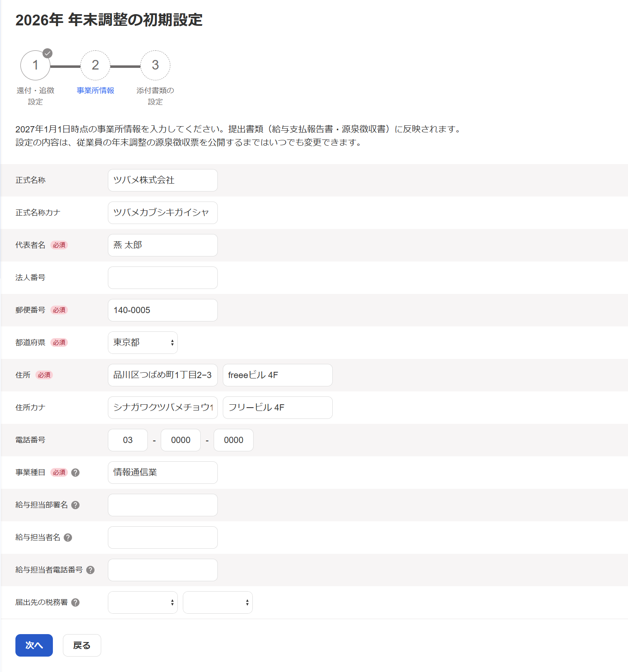Click the 法人番号 label
628x672 pixels.
[30, 278]
